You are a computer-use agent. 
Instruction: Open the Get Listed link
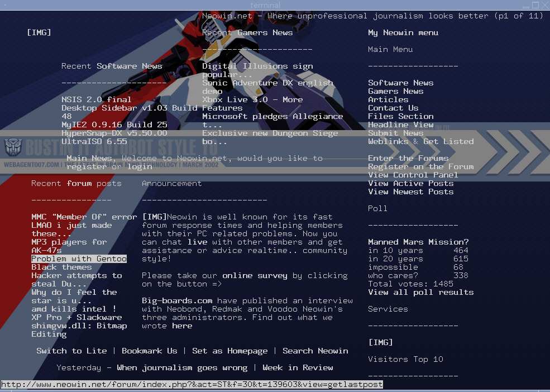point(448,142)
